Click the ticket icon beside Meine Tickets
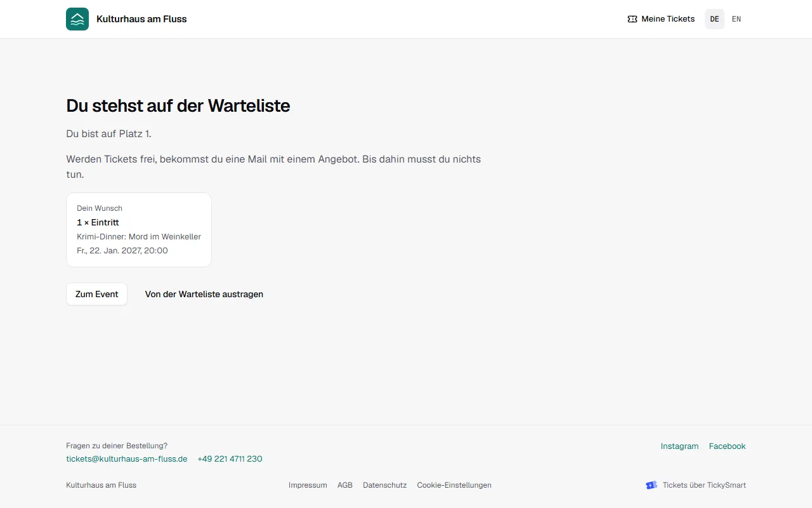Image resolution: width=812 pixels, height=508 pixels. (x=632, y=19)
